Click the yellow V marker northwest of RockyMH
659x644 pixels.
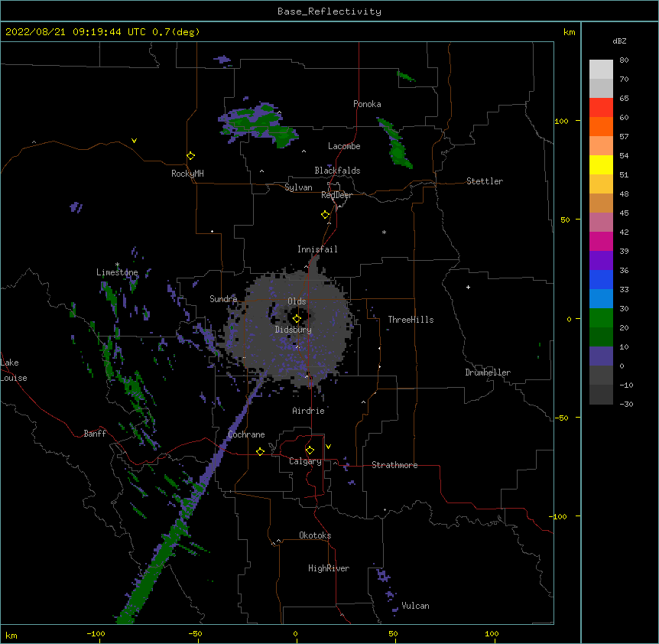134,141
